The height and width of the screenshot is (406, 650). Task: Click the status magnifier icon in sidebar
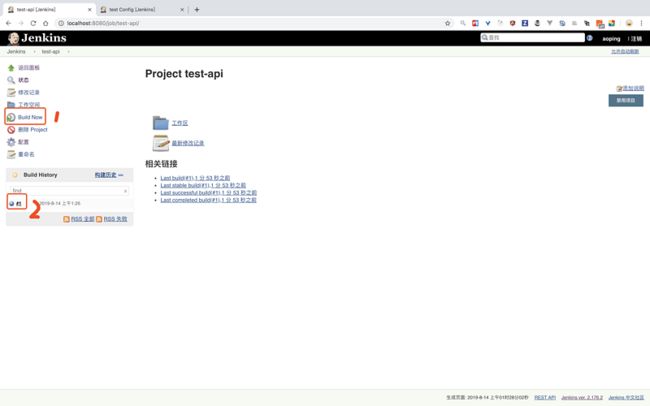pyautogui.click(x=11, y=80)
